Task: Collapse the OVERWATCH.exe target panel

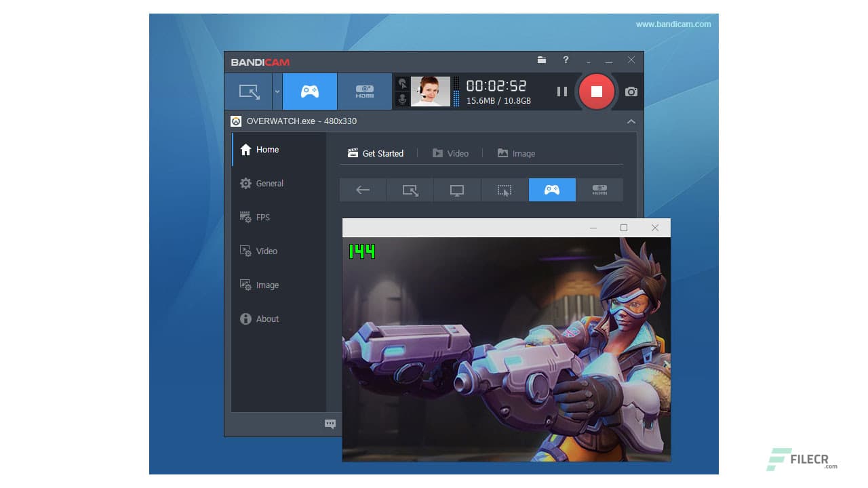Action: (631, 121)
